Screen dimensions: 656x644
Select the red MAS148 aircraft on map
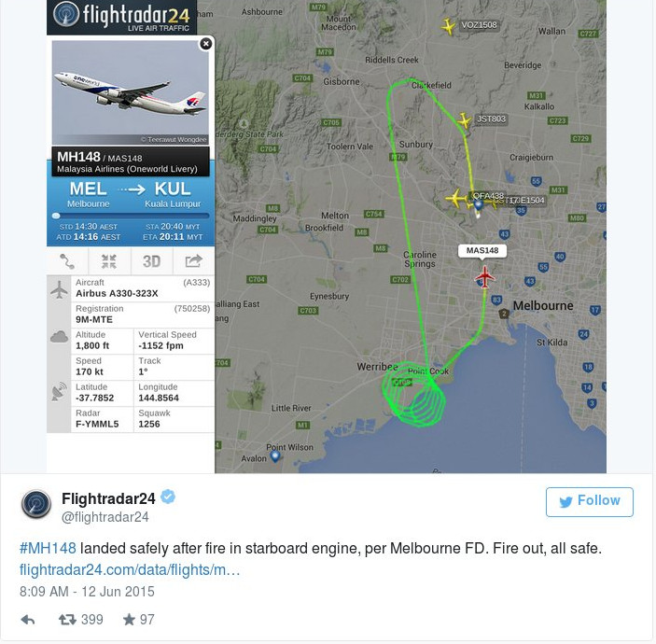click(484, 276)
